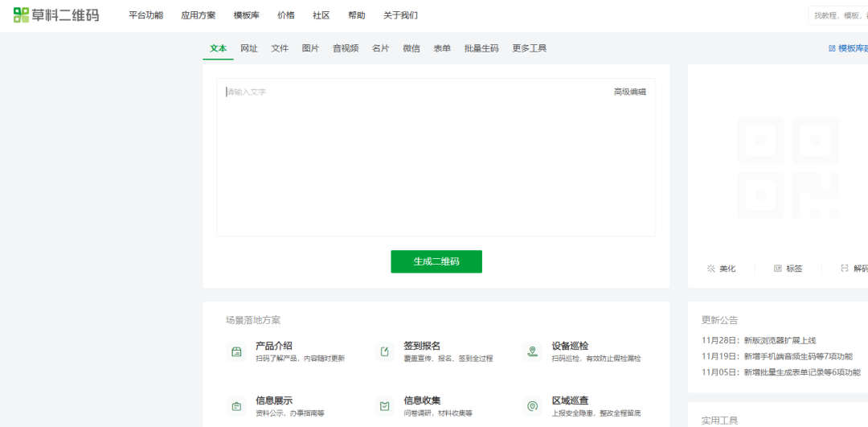Click the 标签 button label
The width and height of the screenshot is (868, 427).
click(x=794, y=269)
